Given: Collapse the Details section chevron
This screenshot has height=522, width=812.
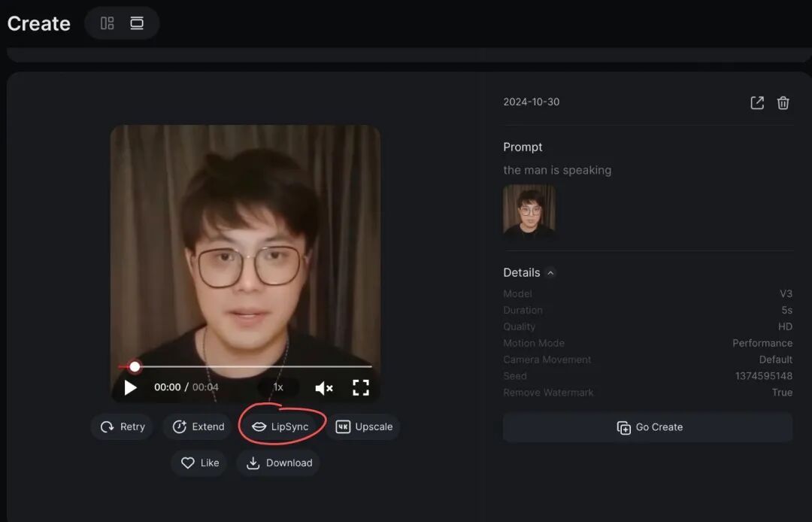Looking at the screenshot, I should tap(550, 273).
